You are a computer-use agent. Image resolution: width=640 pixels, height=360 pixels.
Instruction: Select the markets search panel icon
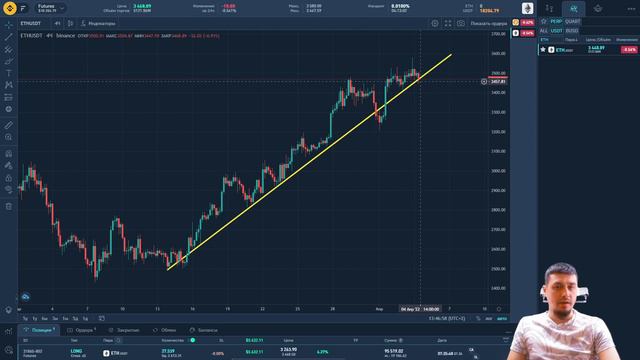[573, 9]
